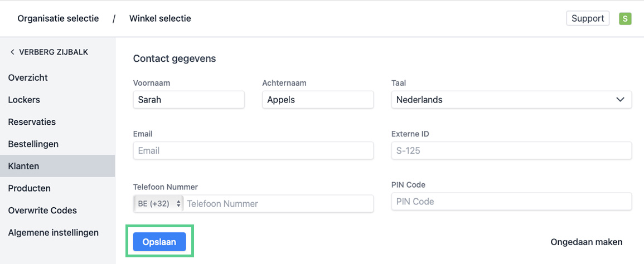Open the Taal language dropdown
Viewport: 644px width, 264px height.
coord(511,100)
